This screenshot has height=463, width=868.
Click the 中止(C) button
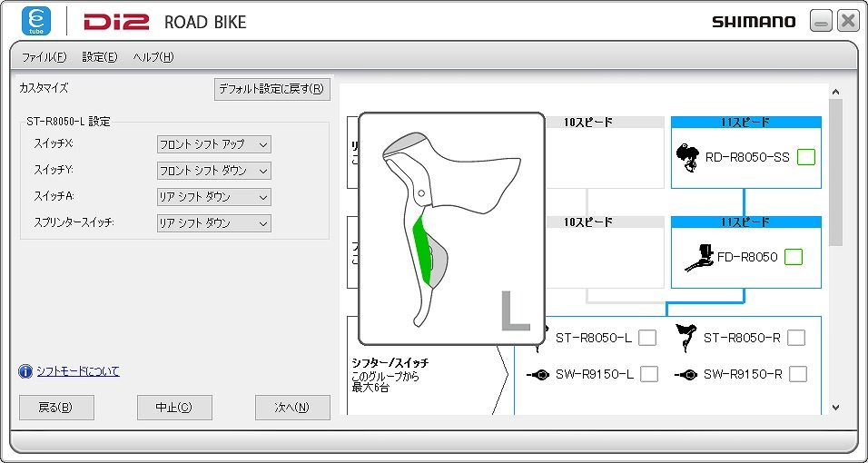pos(174,408)
